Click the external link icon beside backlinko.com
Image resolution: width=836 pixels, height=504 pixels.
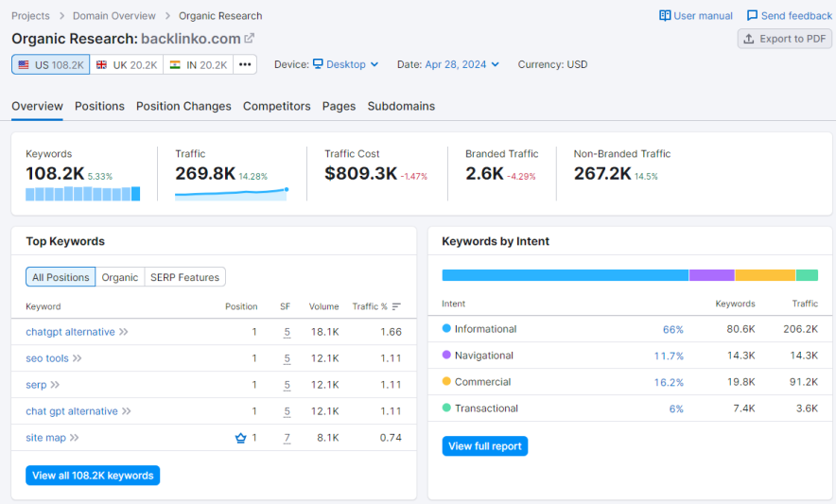click(250, 39)
